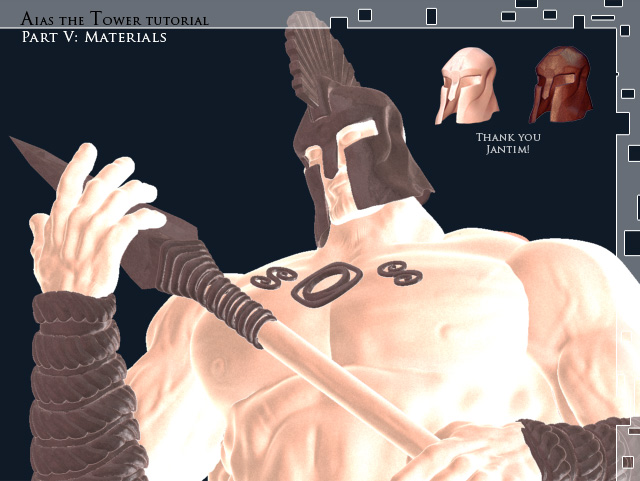Viewport: 640px width, 481px height.
Task: Click the "Aias the Tower tutorial" title
Action: [115, 19]
